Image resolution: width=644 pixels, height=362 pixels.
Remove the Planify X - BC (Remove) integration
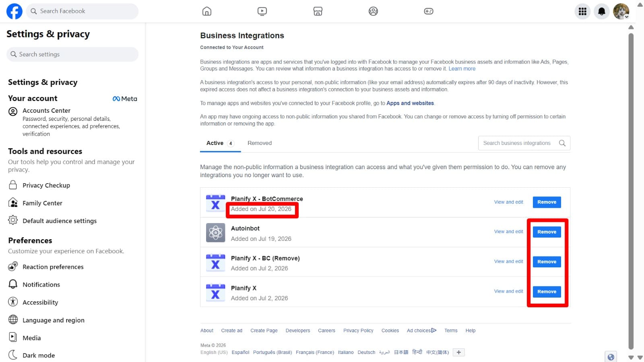547,262
